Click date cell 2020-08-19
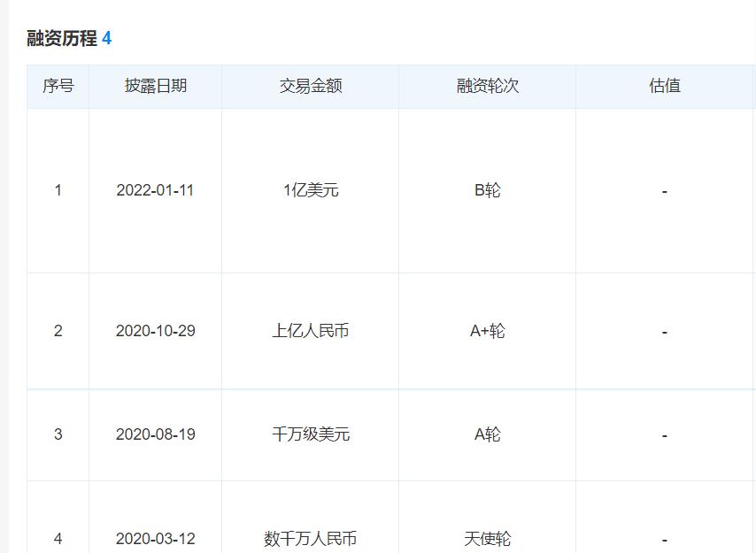756x553 pixels. pos(155,434)
